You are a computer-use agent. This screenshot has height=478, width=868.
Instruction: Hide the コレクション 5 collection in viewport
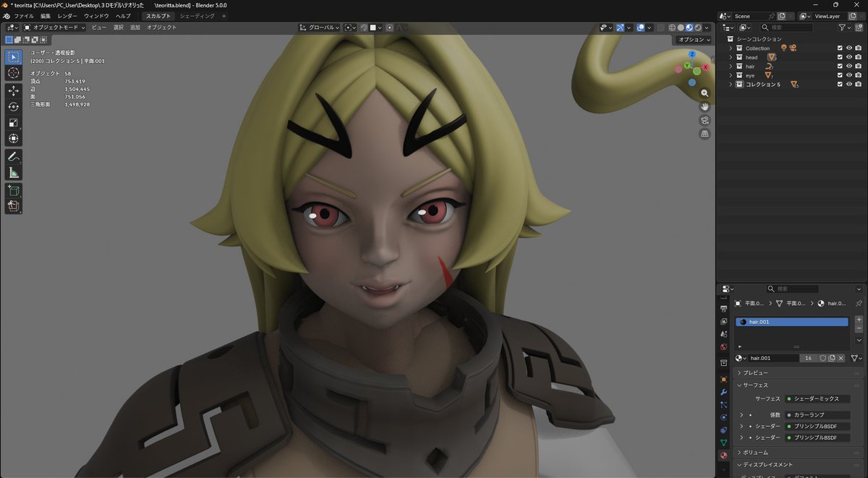pyautogui.click(x=849, y=85)
